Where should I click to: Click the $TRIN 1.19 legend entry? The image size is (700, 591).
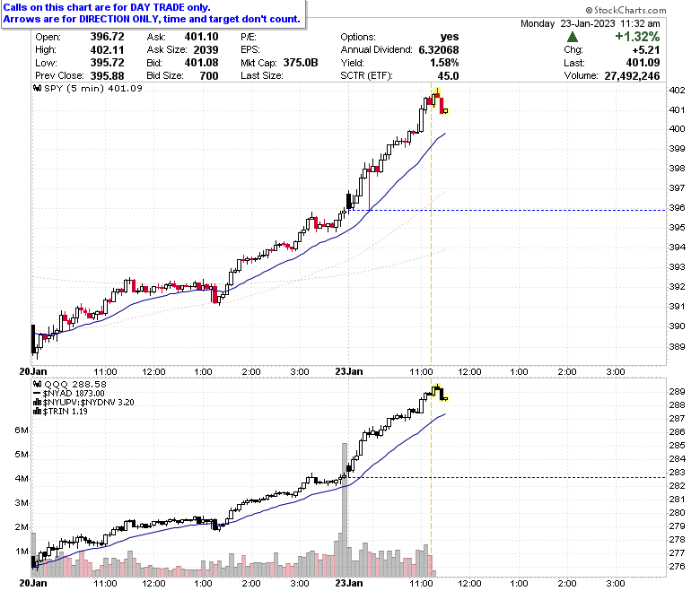click(66, 412)
